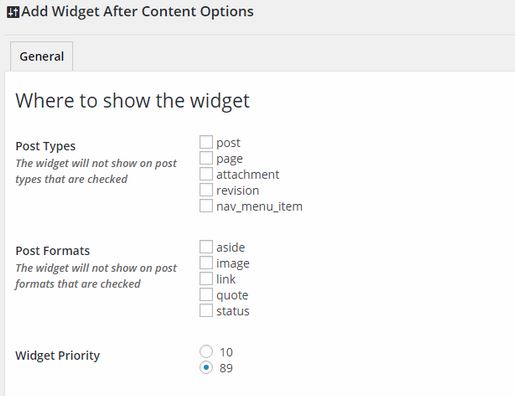Click the 'quote' label text
The image size is (515, 396).
point(232,296)
